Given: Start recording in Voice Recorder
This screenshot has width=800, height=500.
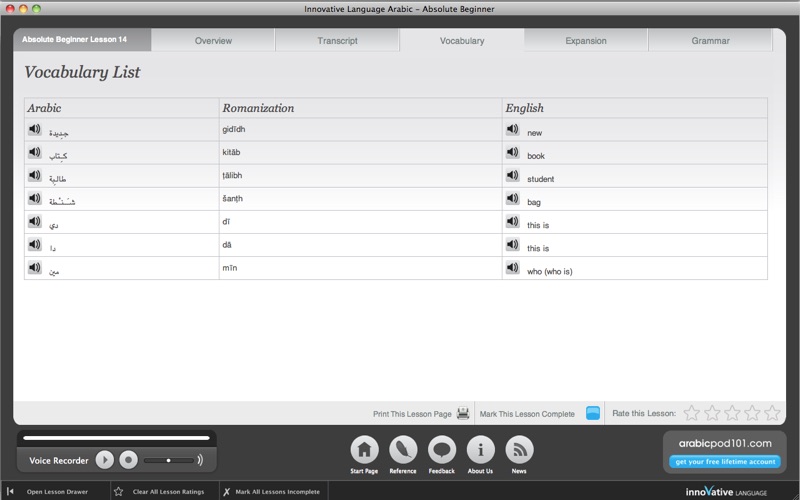Looking at the screenshot, I should pyautogui.click(x=129, y=460).
